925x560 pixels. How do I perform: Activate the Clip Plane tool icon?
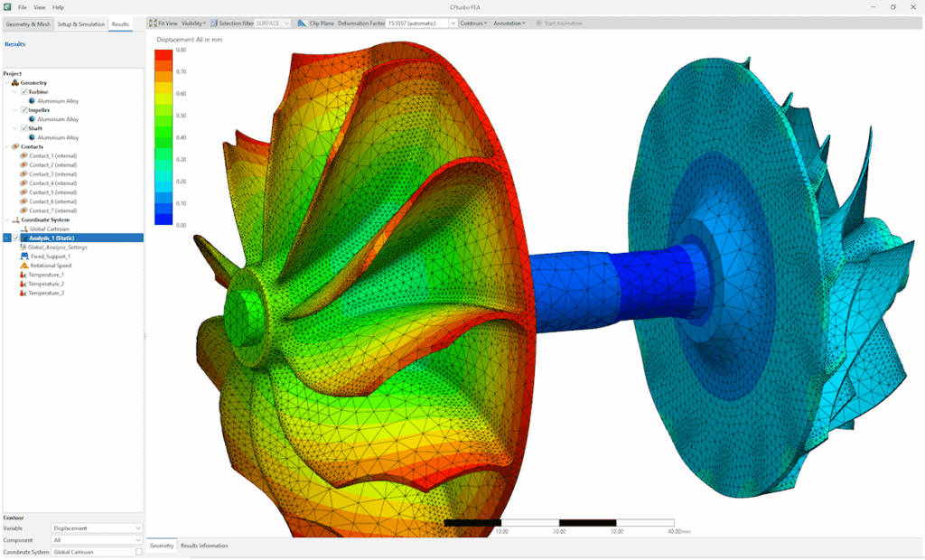click(302, 23)
